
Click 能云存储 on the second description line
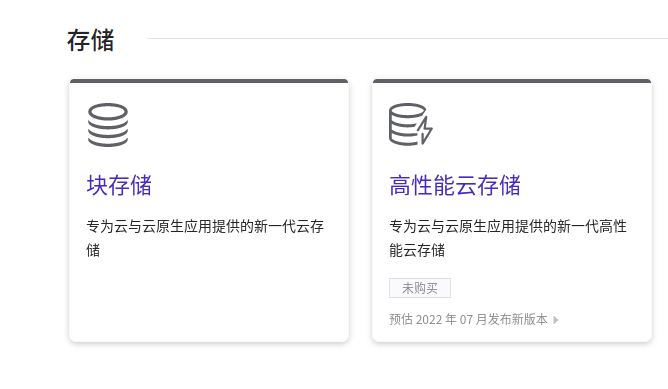(x=417, y=250)
